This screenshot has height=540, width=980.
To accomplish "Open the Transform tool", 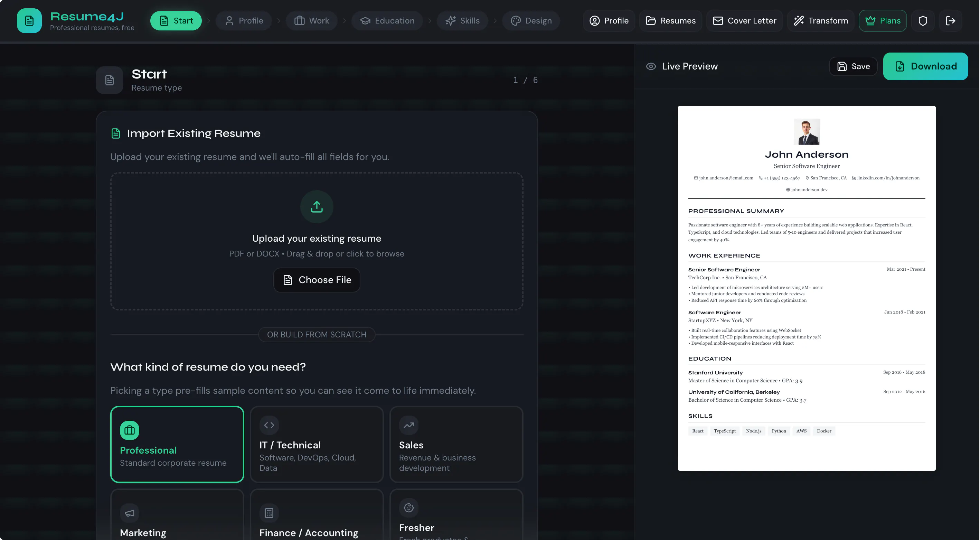I will 821,20.
